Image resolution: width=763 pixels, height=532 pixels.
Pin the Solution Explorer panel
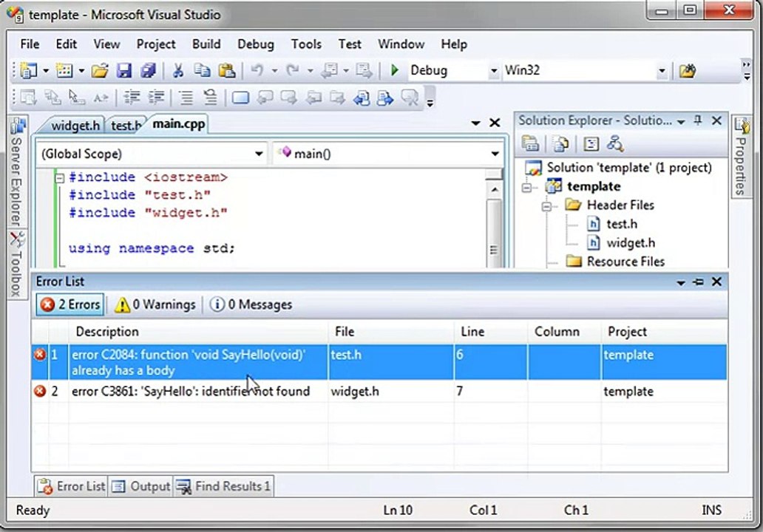click(698, 120)
